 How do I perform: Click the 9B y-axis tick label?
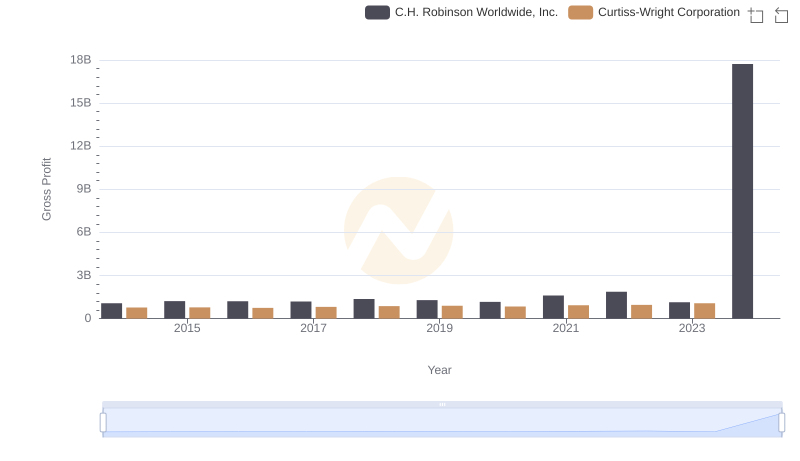tap(84, 189)
